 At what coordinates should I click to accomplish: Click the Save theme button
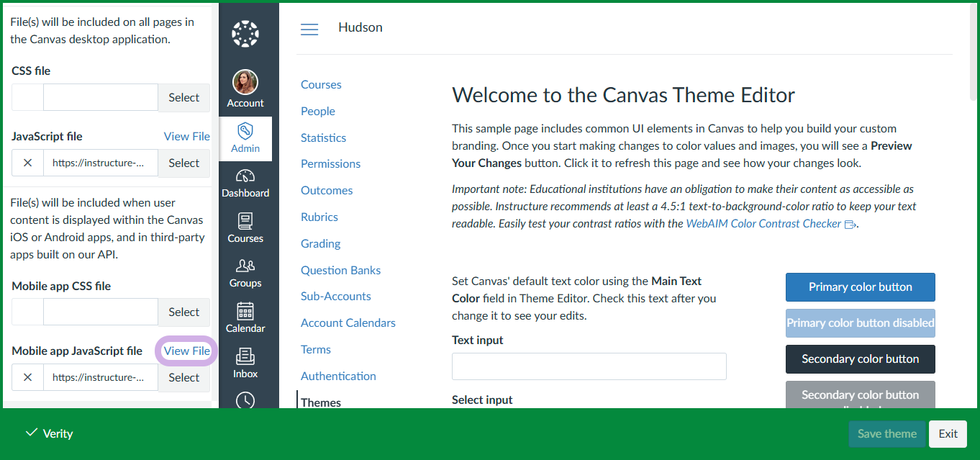(886, 433)
